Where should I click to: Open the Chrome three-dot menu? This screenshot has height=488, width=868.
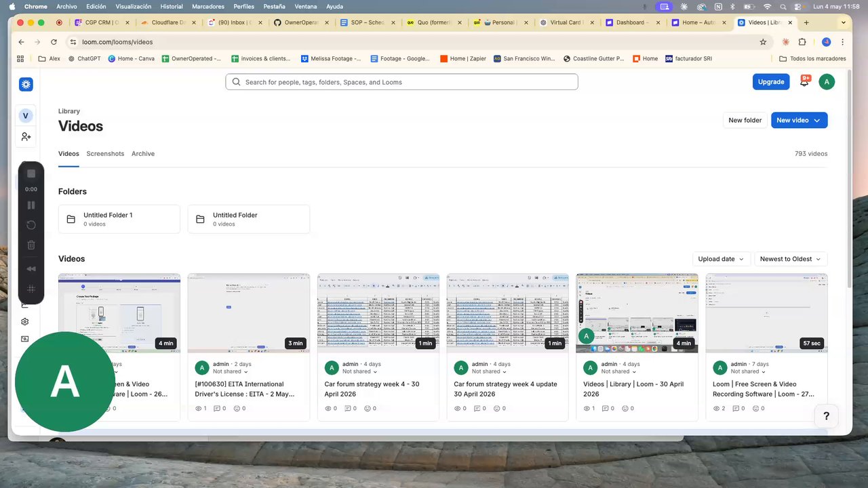[x=844, y=42]
